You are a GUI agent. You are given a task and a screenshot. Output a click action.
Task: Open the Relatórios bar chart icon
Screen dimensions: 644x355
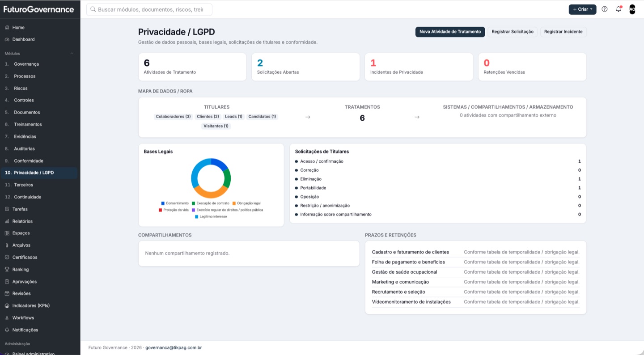click(7, 221)
